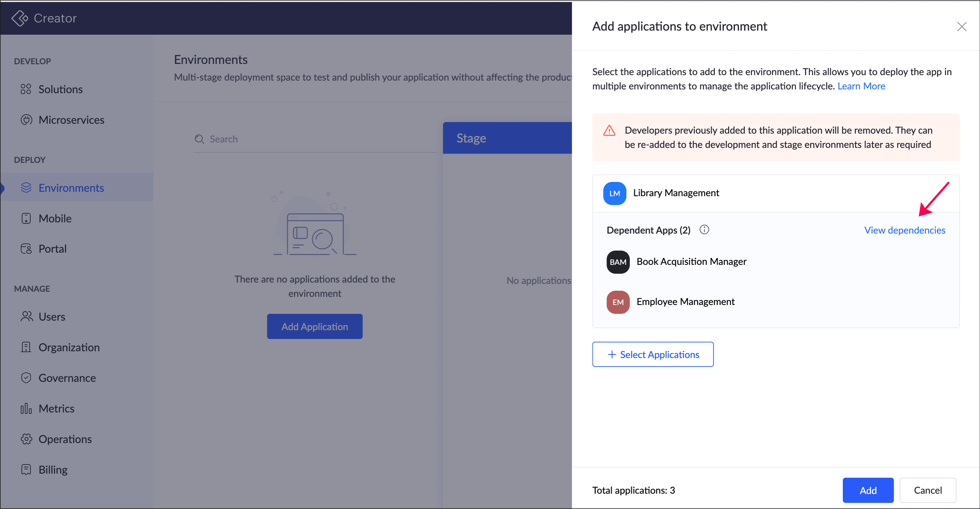Open the View dependencies link
Image resolution: width=980 pixels, height=509 pixels.
pyautogui.click(x=904, y=230)
